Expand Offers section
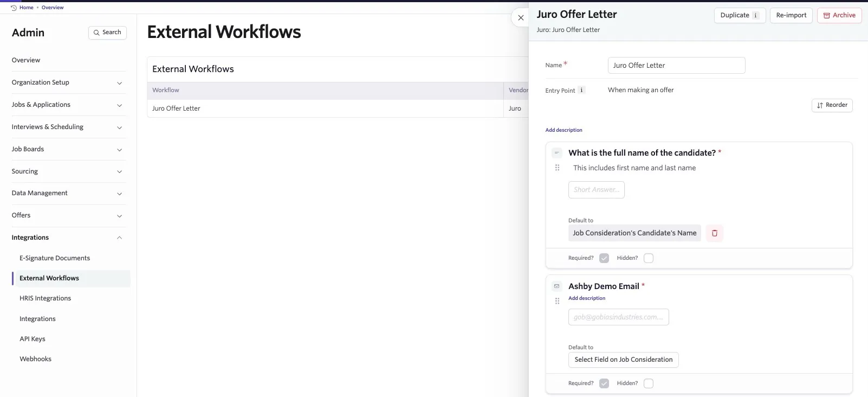 pyautogui.click(x=68, y=215)
